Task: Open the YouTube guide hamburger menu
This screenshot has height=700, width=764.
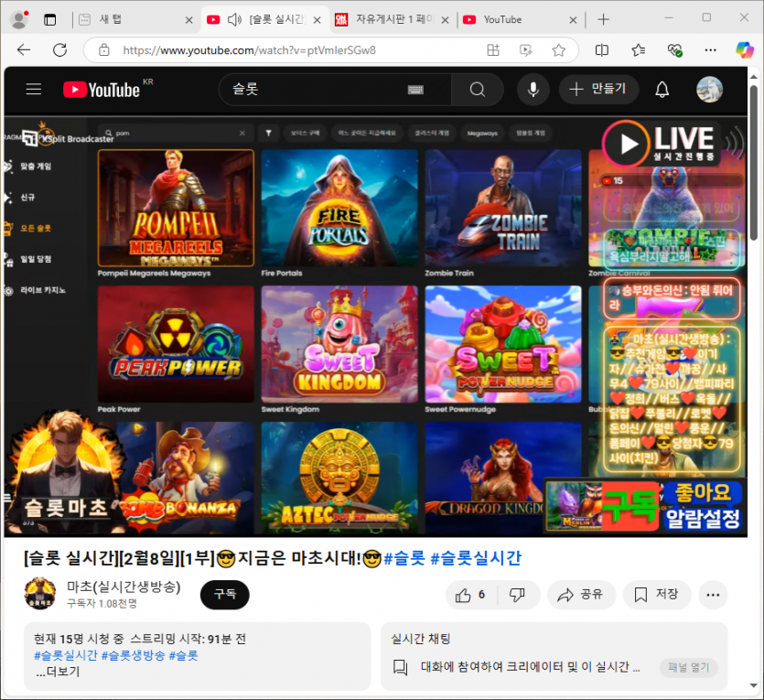Action: (33, 89)
